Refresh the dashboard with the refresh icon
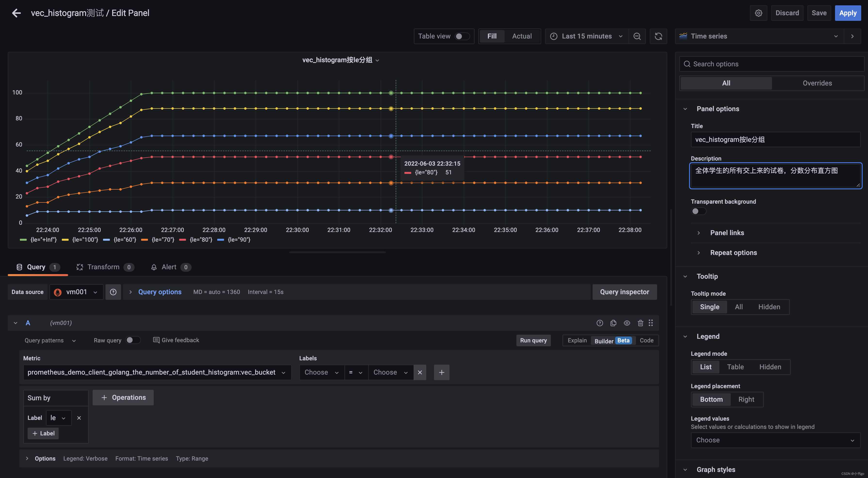The image size is (868, 478). click(658, 36)
